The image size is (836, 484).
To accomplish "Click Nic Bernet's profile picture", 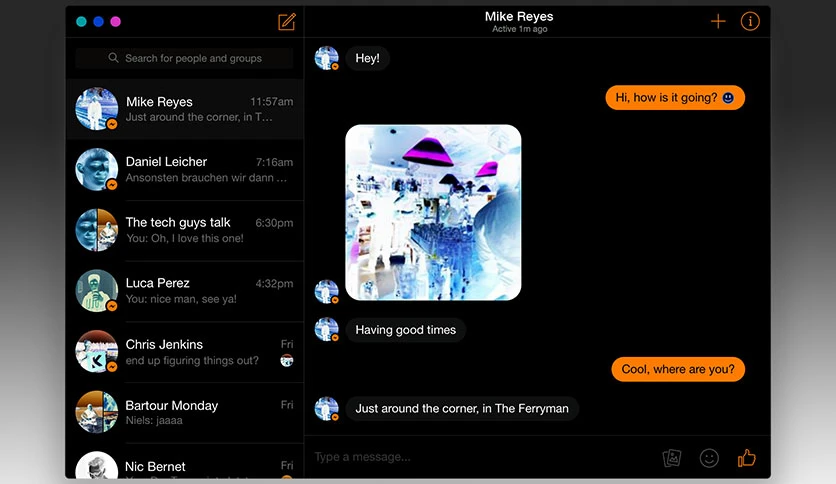I will (97, 466).
